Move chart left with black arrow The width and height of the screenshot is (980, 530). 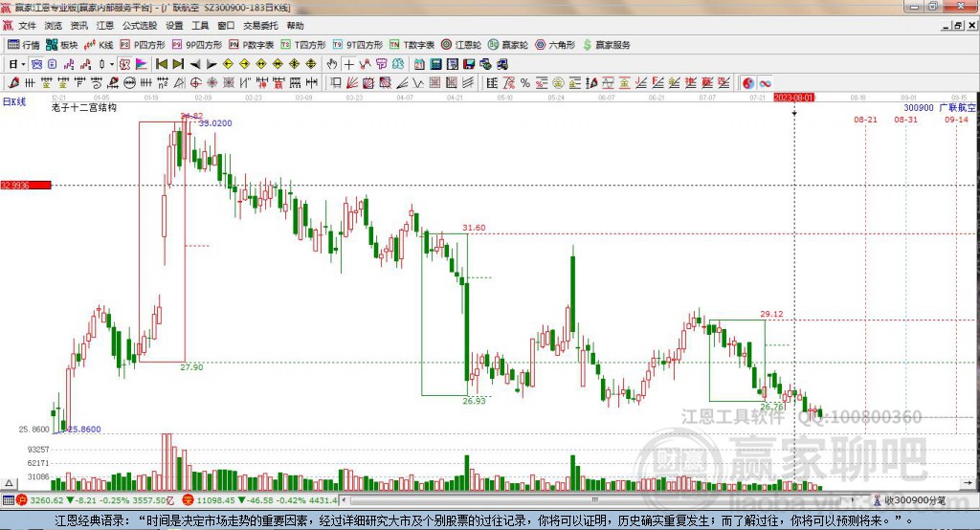(195, 64)
